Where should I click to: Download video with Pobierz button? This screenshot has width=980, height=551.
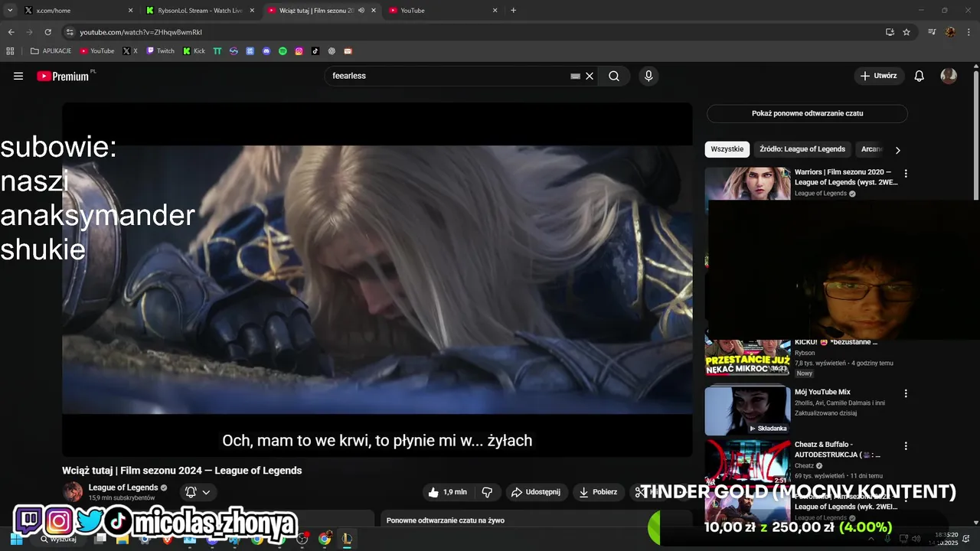click(x=599, y=492)
